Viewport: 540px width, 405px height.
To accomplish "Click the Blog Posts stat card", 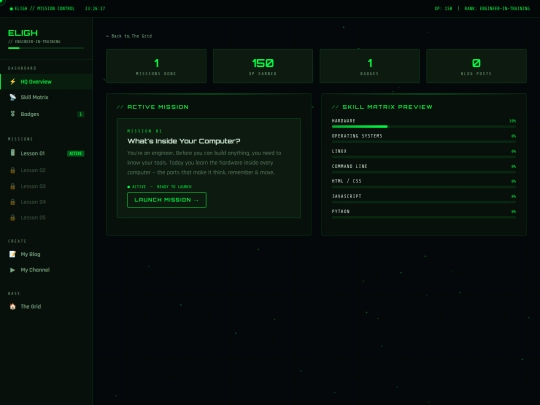I will coord(476,66).
